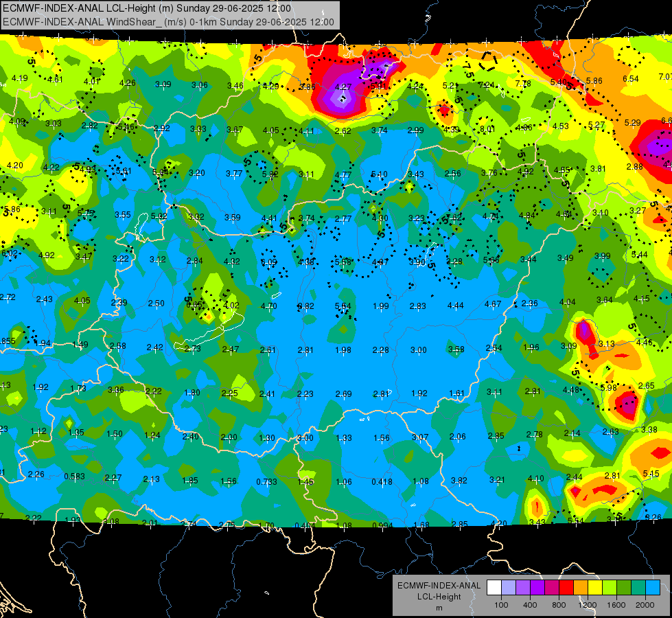
Task: Click the wind shear value 8.82
Action: click(305, 306)
